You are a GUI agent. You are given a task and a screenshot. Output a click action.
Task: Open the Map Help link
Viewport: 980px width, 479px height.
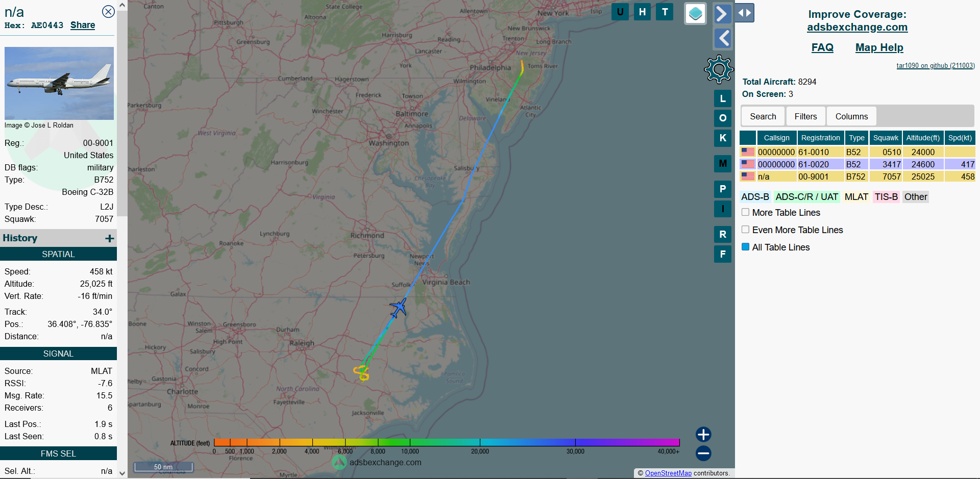click(879, 47)
